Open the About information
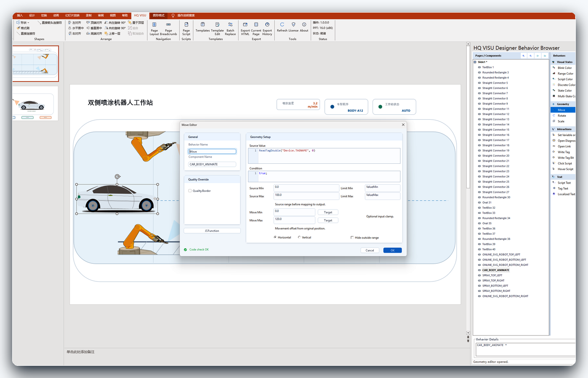 pyautogui.click(x=304, y=27)
